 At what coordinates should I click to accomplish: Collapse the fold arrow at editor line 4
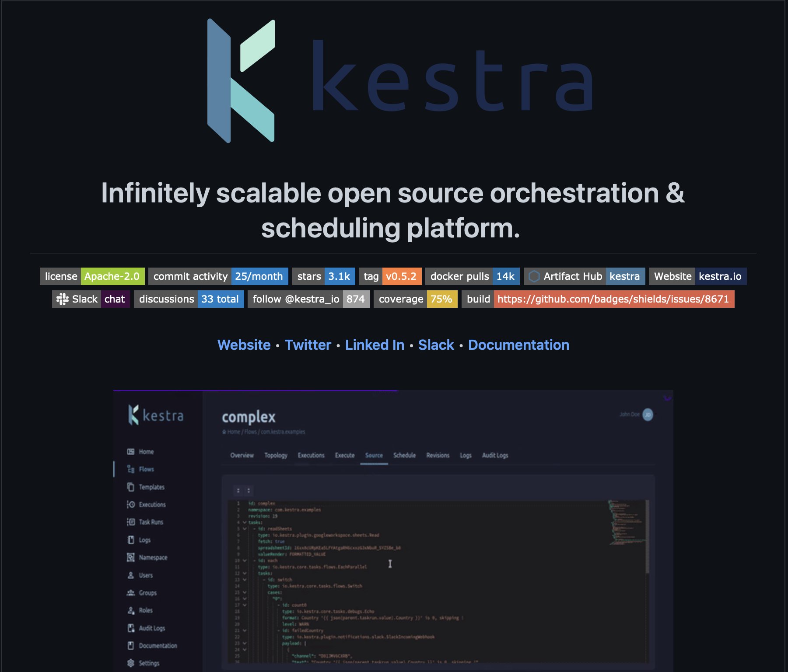point(245,522)
